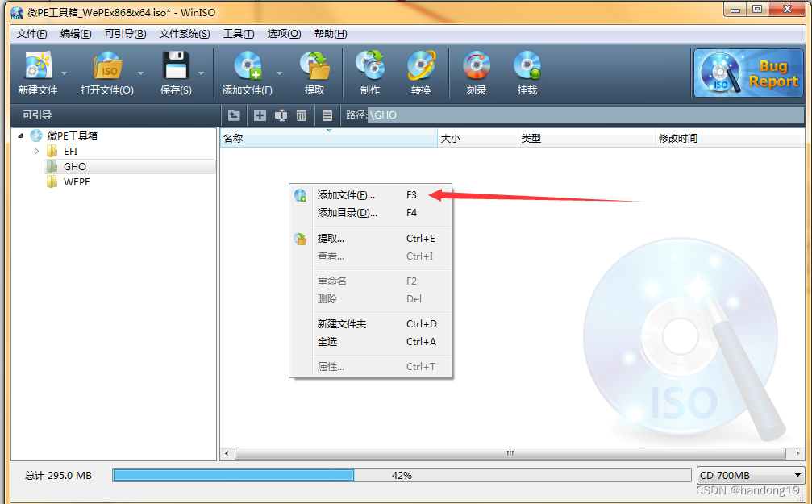Click the trash delete icon in path bar
This screenshot has width=812, height=504.
point(302,115)
